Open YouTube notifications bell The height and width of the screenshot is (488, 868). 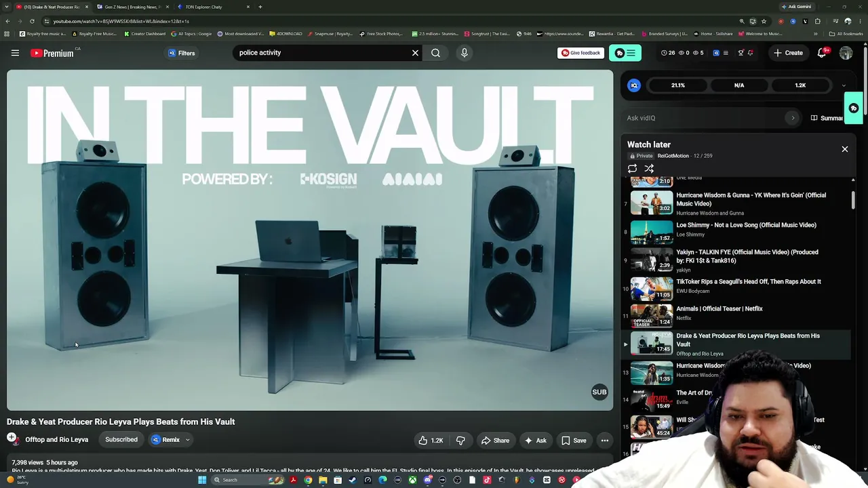[x=822, y=53]
